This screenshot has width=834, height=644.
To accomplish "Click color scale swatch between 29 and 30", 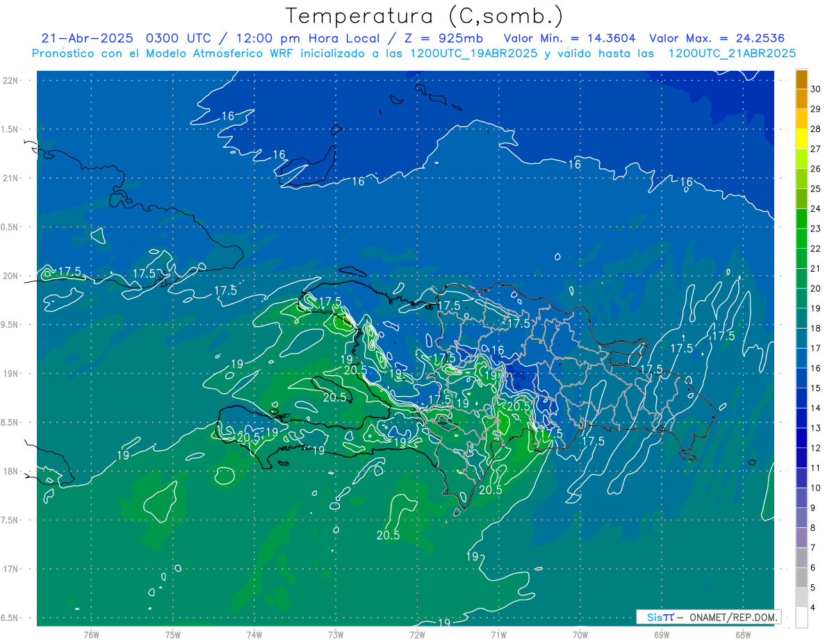I will (801, 99).
